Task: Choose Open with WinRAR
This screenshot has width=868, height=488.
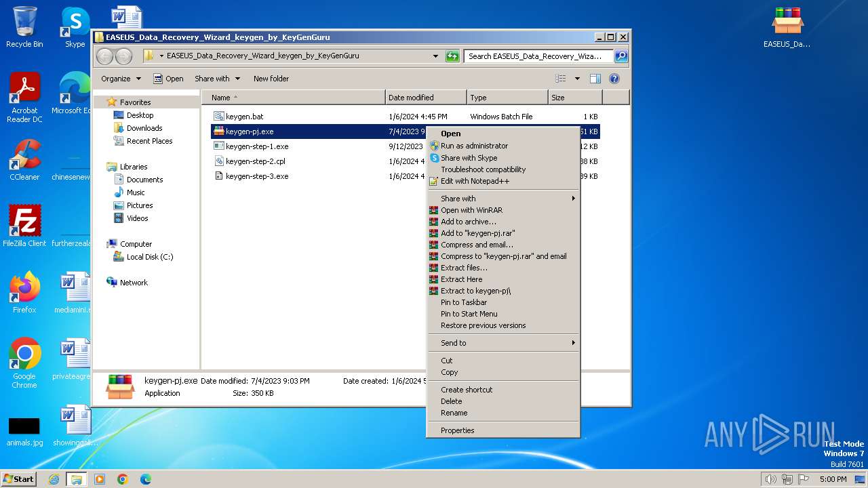Action: coord(503,210)
